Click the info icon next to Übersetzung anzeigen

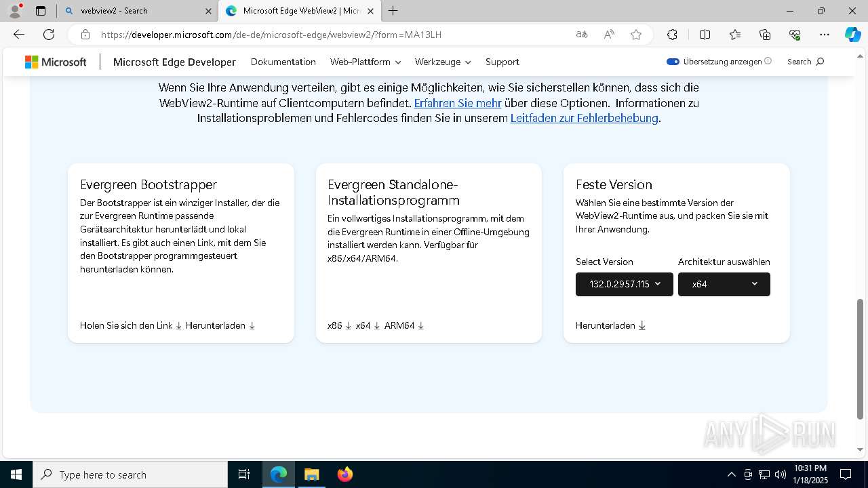pos(768,61)
